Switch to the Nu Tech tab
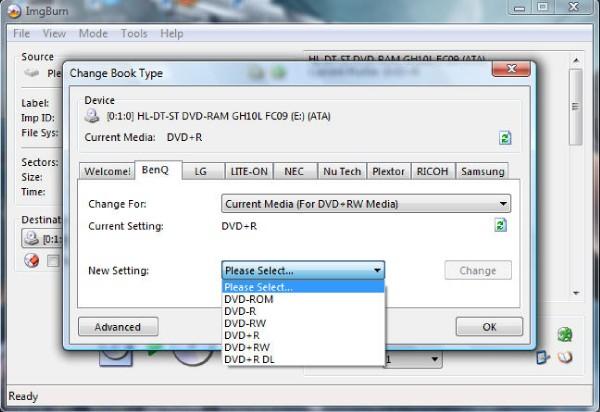Screen dimensions: 600x412 click(342, 171)
